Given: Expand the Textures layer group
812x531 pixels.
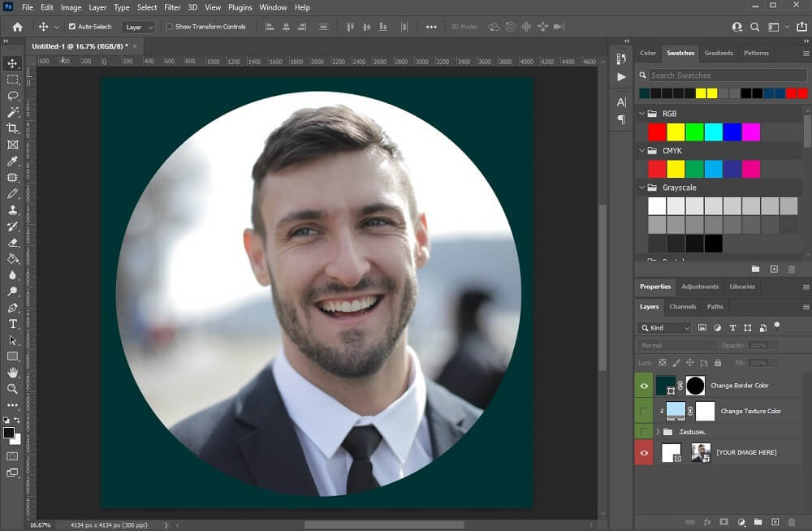Looking at the screenshot, I should pyautogui.click(x=658, y=432).
